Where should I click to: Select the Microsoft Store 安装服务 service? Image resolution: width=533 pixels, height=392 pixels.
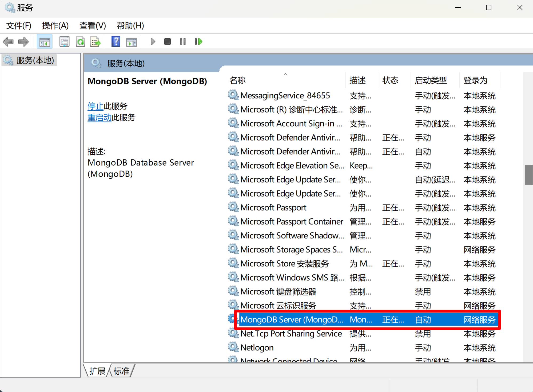point(285,263)
